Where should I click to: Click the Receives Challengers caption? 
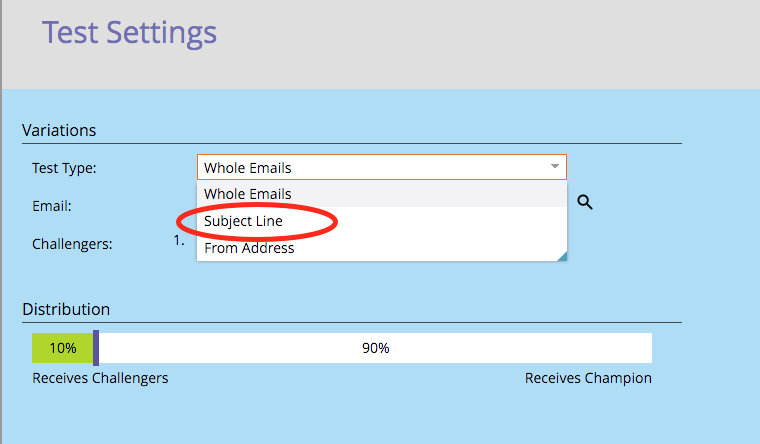[100, 378]
